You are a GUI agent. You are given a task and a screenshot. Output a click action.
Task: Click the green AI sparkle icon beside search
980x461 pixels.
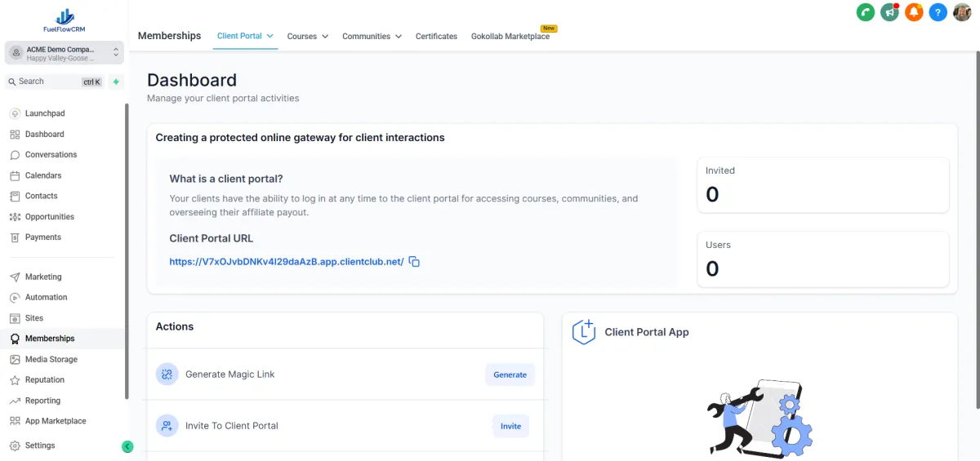pos(116,82)
